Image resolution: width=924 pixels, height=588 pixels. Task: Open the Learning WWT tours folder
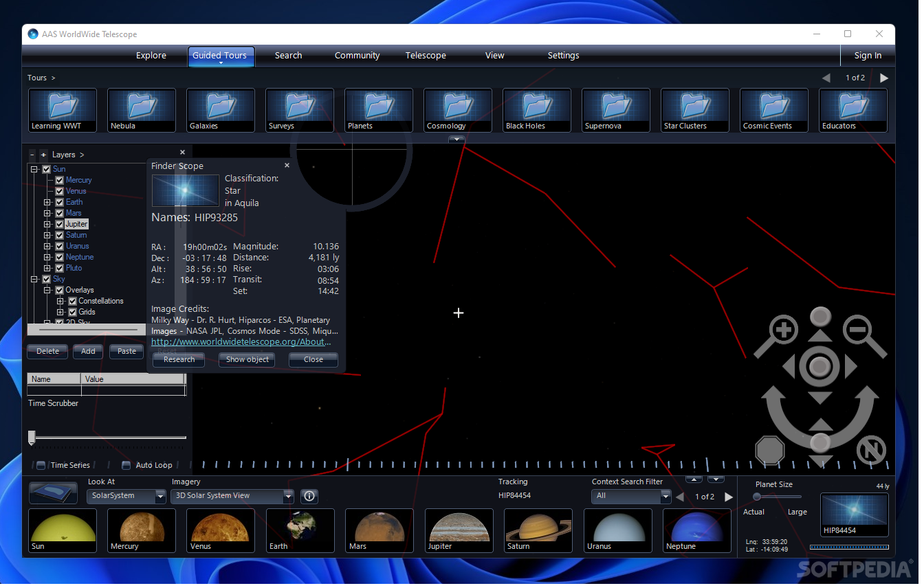63,110
